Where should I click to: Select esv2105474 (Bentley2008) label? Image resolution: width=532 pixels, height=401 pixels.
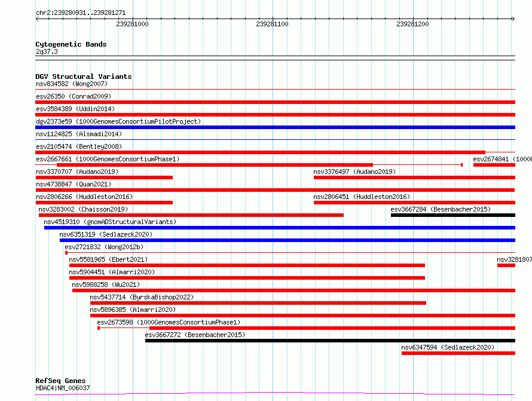tap(79, 146)
